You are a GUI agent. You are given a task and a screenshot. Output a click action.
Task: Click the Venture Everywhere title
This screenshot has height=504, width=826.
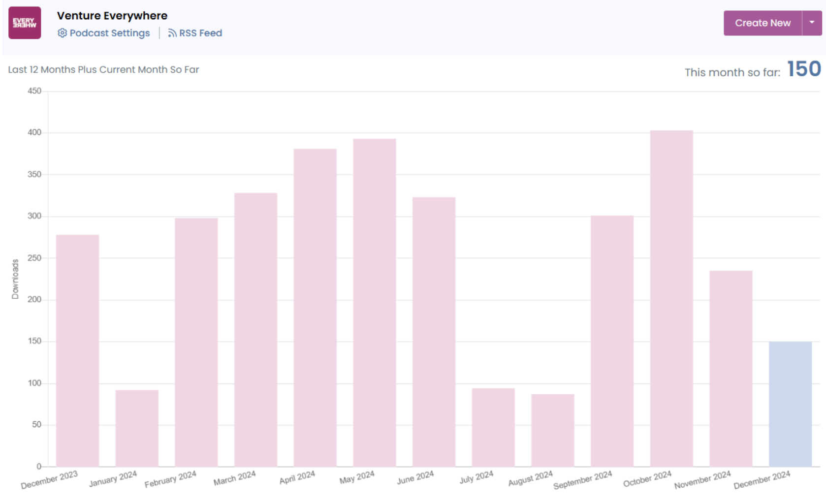(112, 16)
